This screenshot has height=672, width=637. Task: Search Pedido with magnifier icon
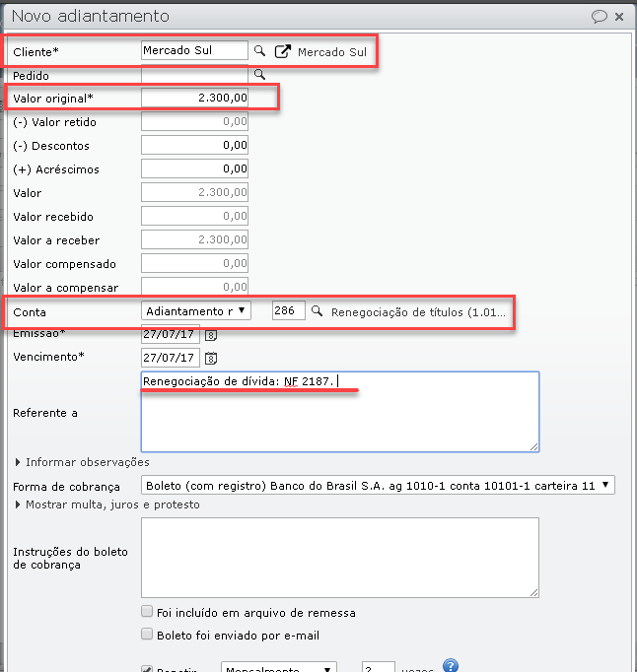(259, 75)
